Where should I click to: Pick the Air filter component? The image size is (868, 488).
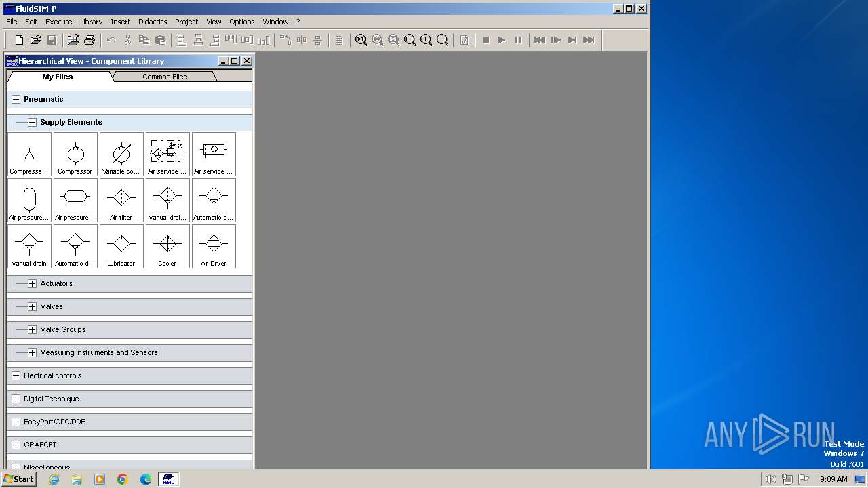[x=121, y=201]
